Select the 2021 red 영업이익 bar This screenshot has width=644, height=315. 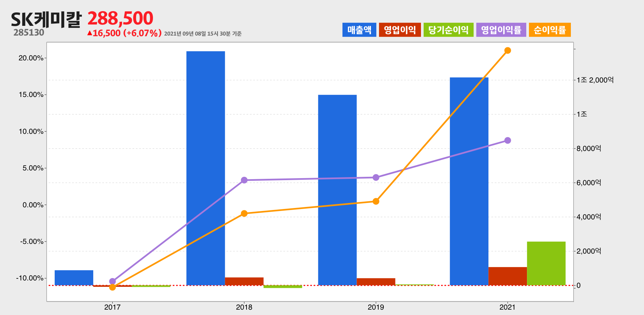[507, 276]
